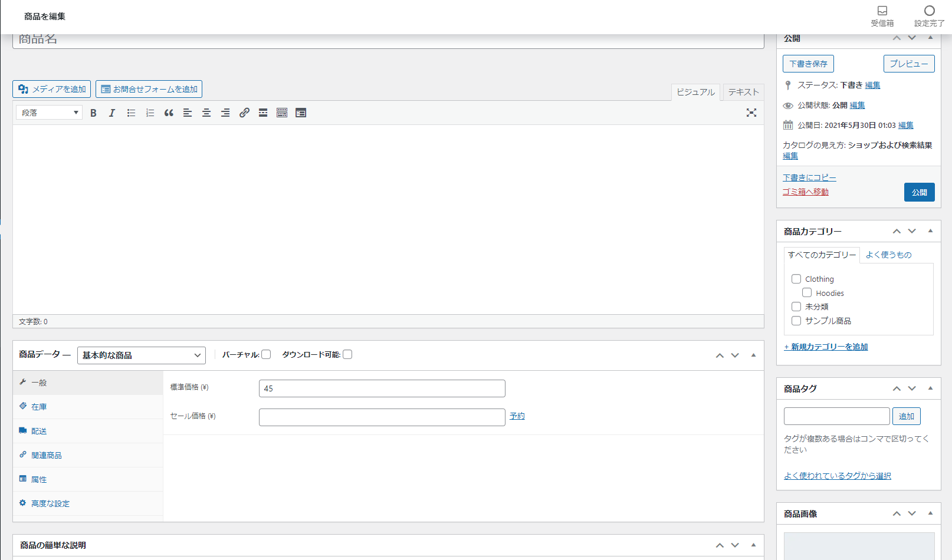
Task: Collapse the 商品データ panel triangle
Action: click(x=753, y=355)
